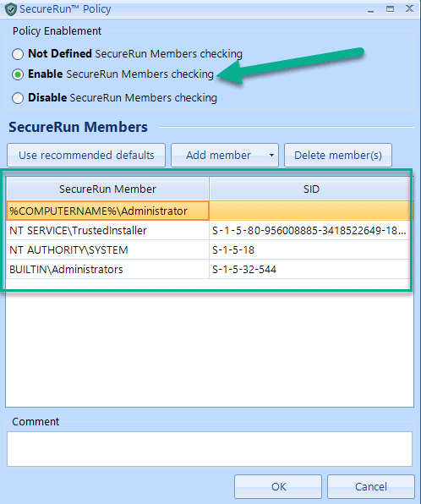This screenshot has width=421, height=504.
Task: Select the NT AUTHORITY\SYSTEM member
Action: click(107, 249)
